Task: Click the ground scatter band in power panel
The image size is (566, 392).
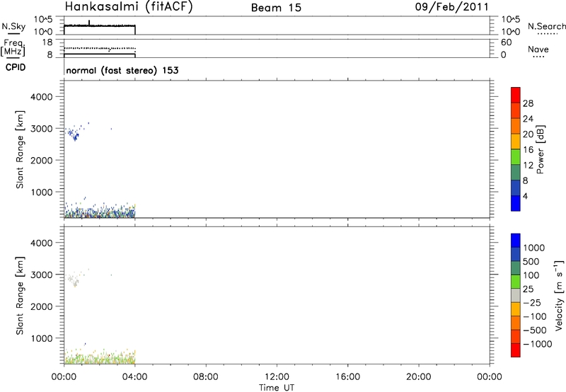Action: (x=100, y=211)
